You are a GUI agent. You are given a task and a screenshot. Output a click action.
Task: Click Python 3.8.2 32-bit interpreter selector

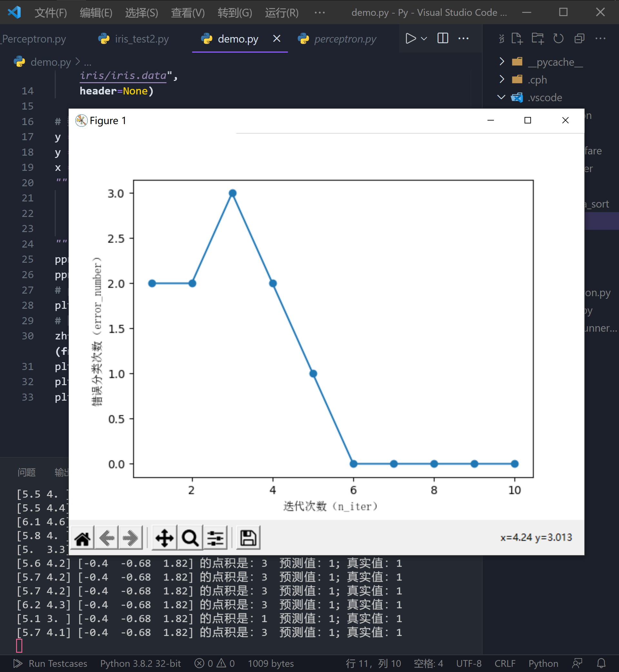pyautogui.click(x=140, y=663)
